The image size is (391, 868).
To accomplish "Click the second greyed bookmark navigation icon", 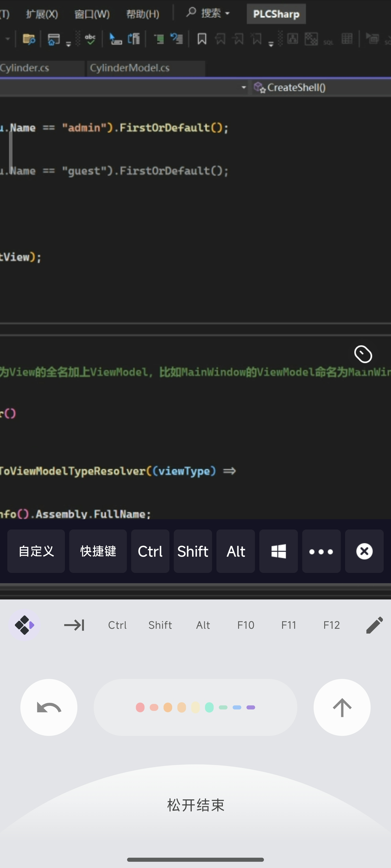I will [238, 39].
